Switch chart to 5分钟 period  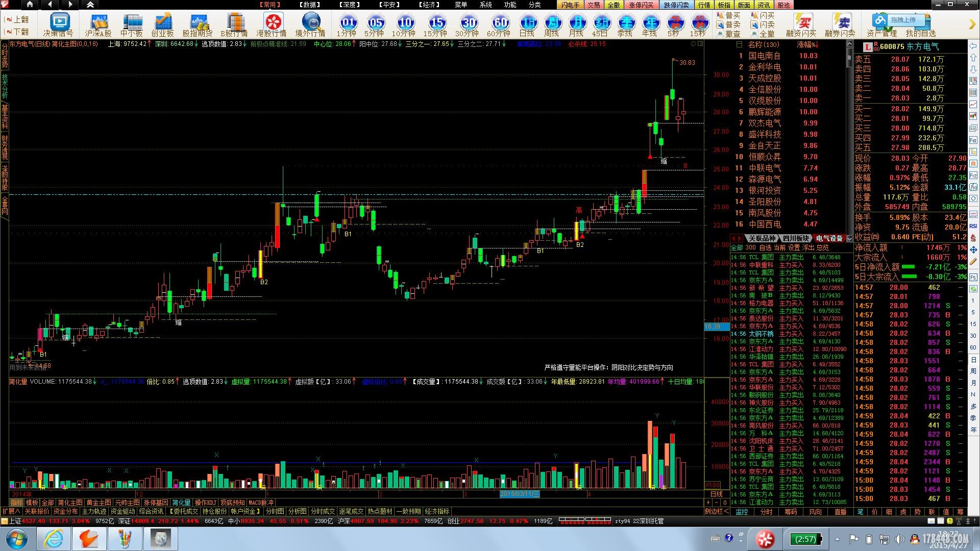(x=375, y=24)
